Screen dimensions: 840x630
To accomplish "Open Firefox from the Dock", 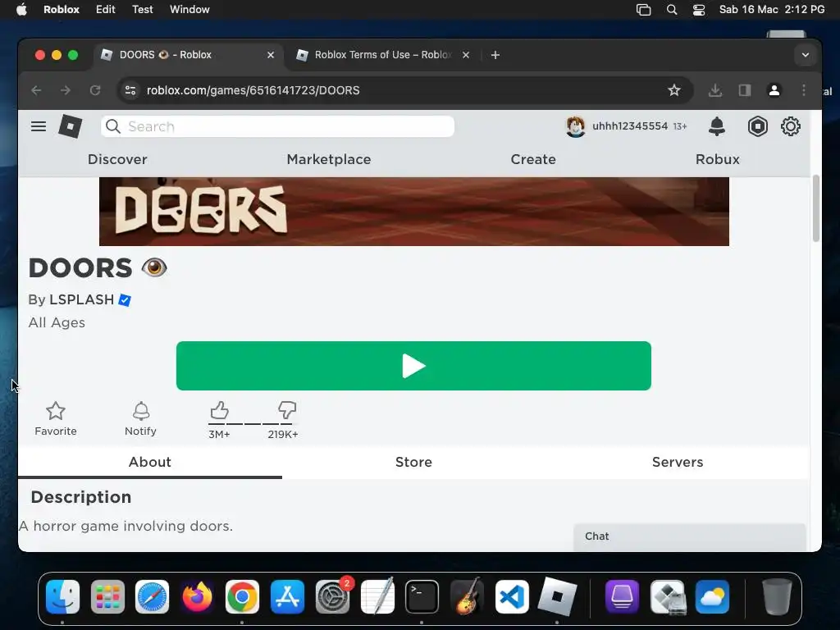I will pos(197,597).
